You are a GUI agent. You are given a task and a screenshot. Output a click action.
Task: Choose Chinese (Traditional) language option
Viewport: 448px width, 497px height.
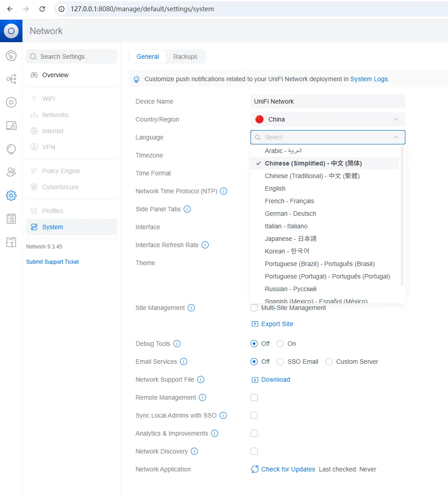(325, 176)
